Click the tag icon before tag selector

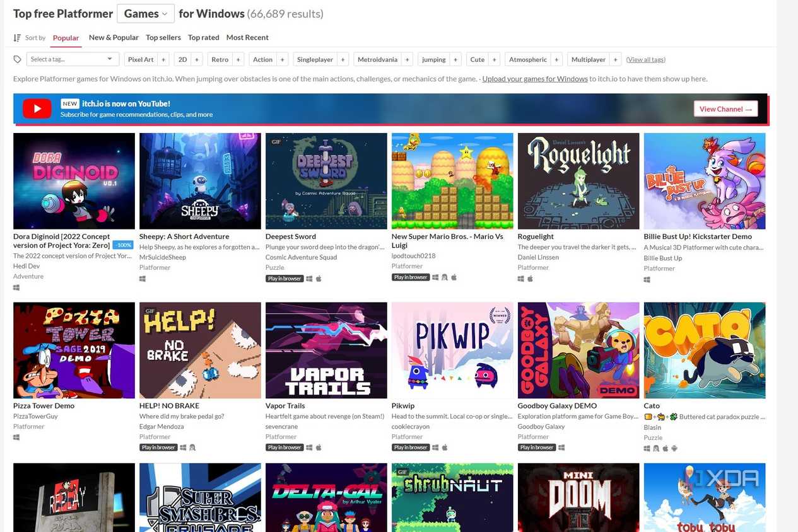17,59
